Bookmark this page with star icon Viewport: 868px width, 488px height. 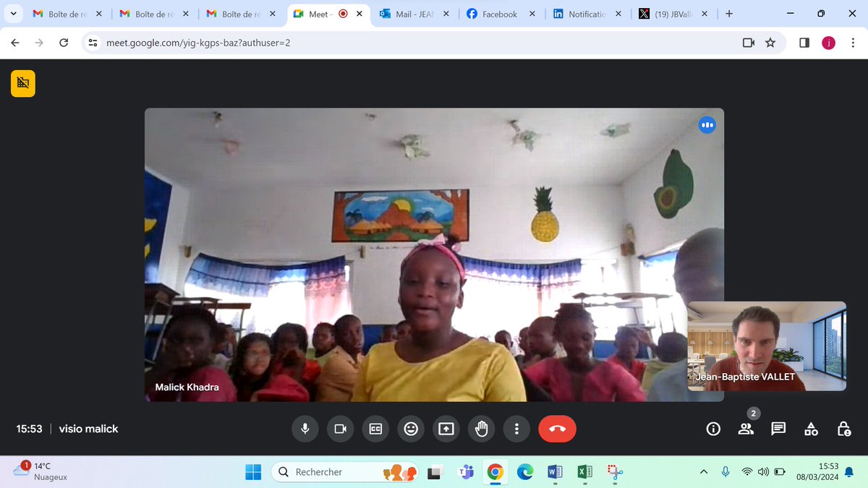[x=770, y=43]
